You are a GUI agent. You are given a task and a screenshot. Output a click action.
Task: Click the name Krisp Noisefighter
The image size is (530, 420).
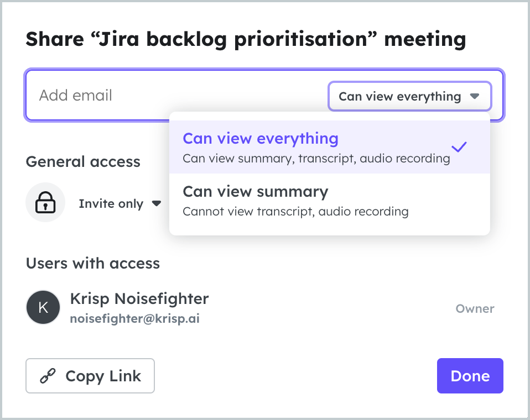coord(139,298)
